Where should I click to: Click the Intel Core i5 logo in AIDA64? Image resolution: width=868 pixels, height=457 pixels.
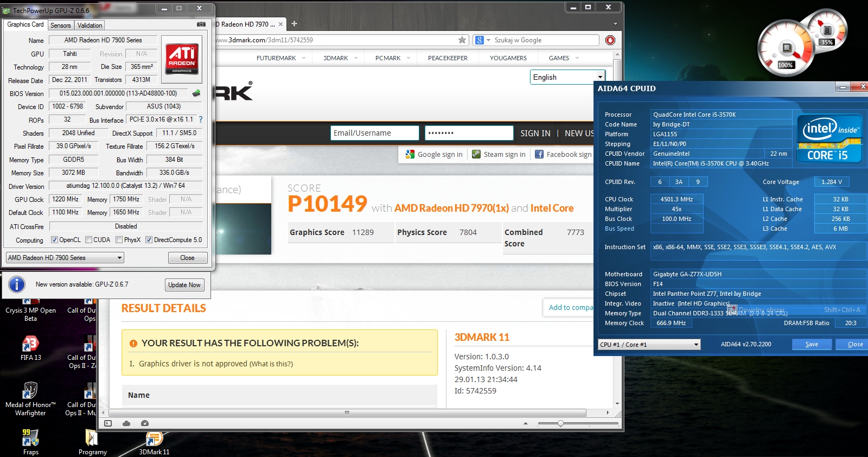829,138
